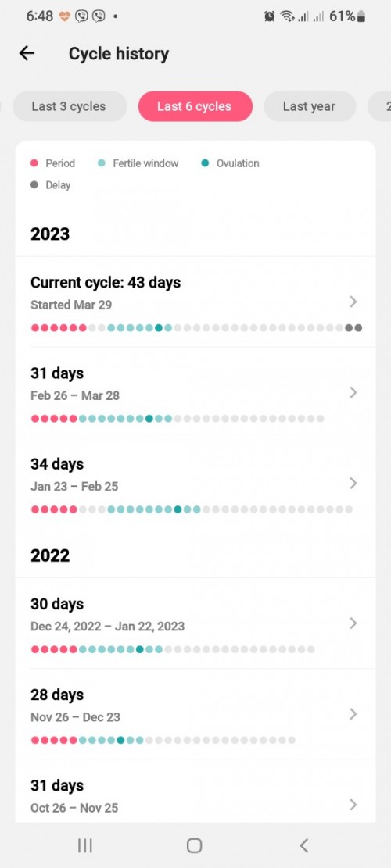
Task: Tap the alarm icon in status bar
Action: (270, 16)
